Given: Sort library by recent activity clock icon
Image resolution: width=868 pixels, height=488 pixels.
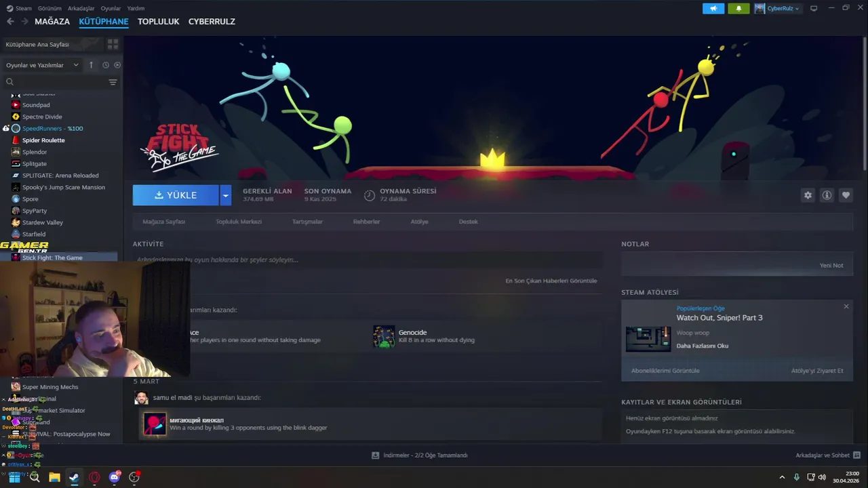Looking at the screenshot, I should tap(106, 65).
